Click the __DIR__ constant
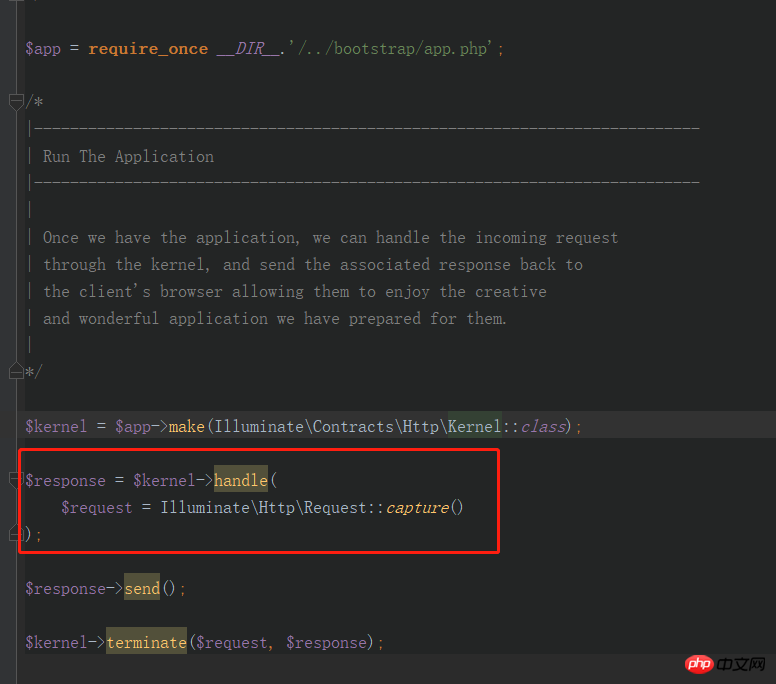This screenshot has width=776, height=684. tap(248, 49)
